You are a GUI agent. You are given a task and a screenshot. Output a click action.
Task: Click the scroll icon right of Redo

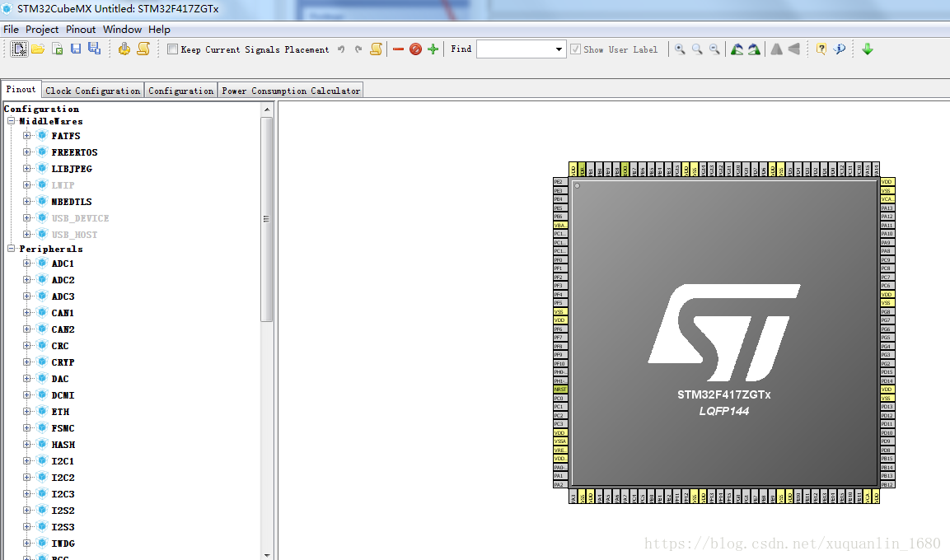coord(377,49)
